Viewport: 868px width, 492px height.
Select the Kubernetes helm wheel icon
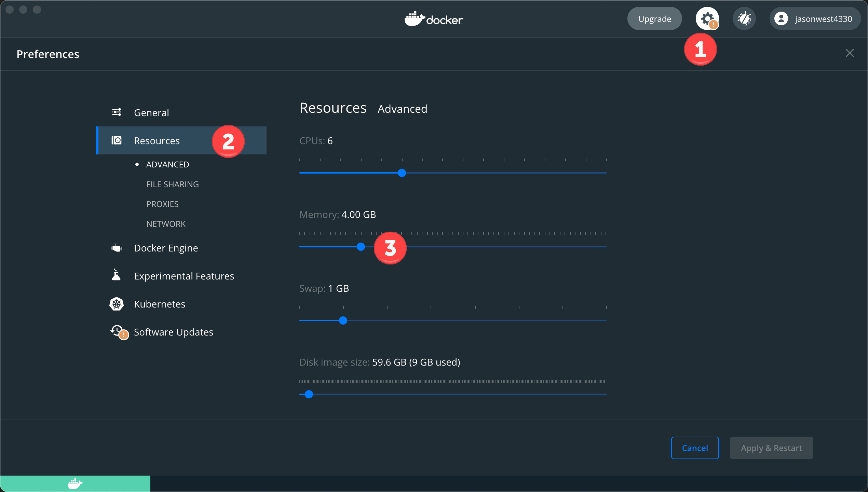(x=116, y=304)
